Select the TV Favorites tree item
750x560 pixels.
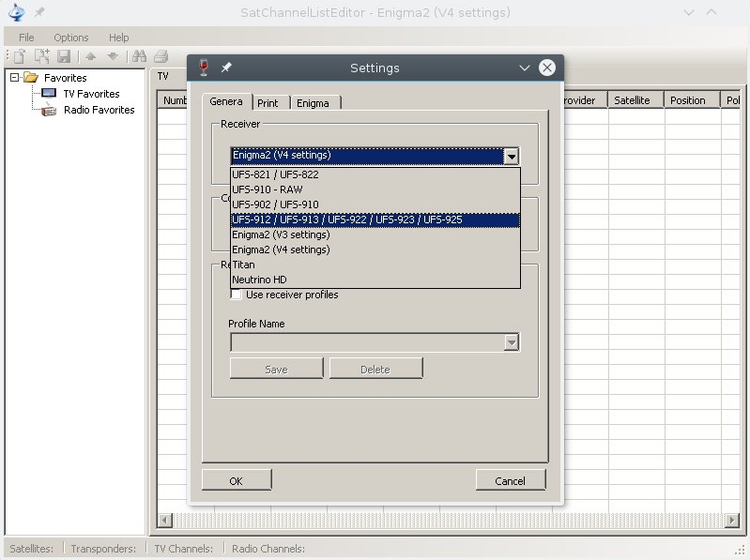pos(91,94)
